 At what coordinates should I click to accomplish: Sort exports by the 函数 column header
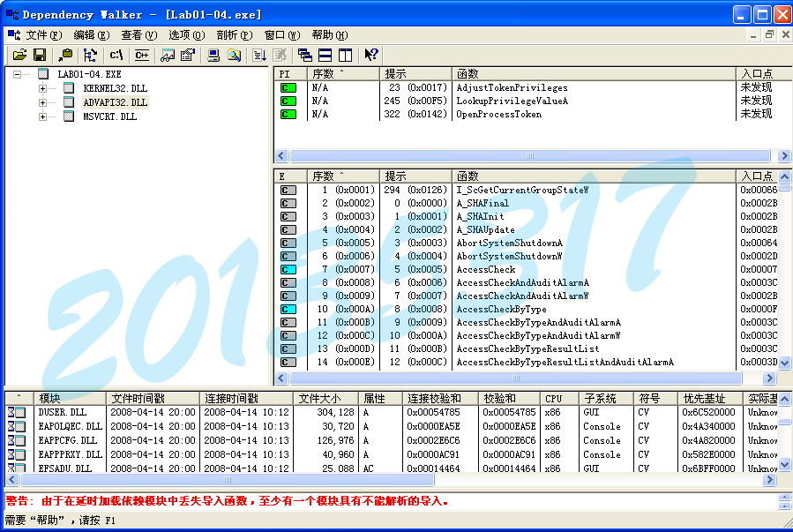point(529,176)
